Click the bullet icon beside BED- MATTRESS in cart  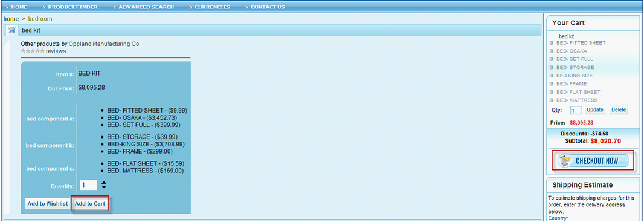click(x=551, y=100)
